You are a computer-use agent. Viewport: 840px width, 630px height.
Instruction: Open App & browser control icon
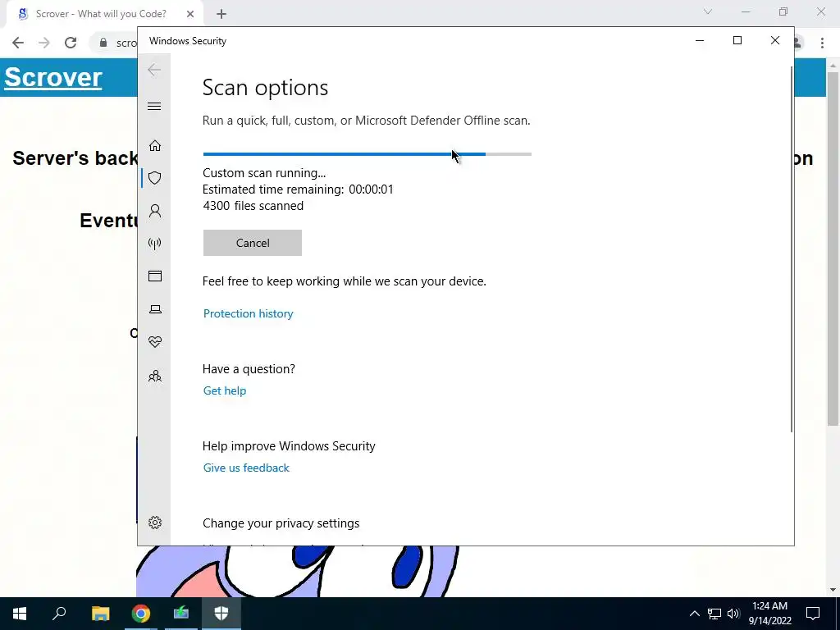(x=155, y=276)
